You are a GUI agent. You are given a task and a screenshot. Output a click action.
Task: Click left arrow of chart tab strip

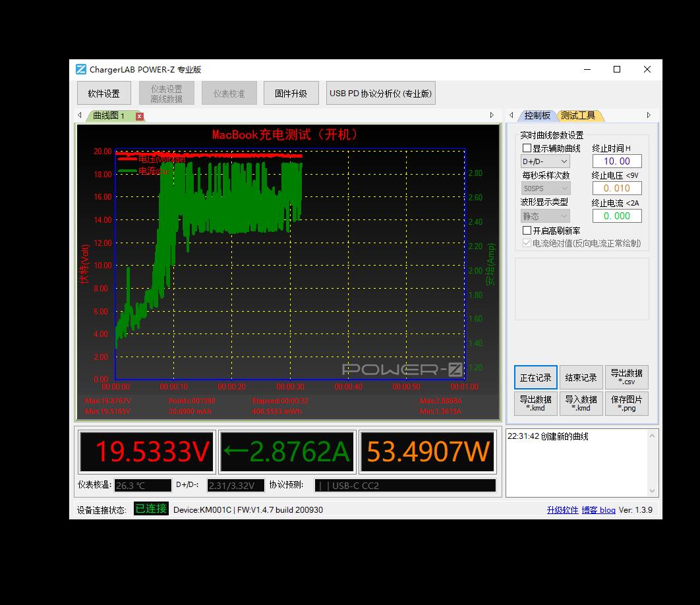[x=80, y=115]
